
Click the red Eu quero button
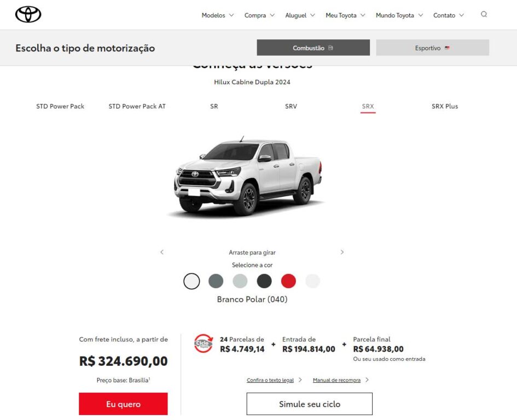click(123, 404)
